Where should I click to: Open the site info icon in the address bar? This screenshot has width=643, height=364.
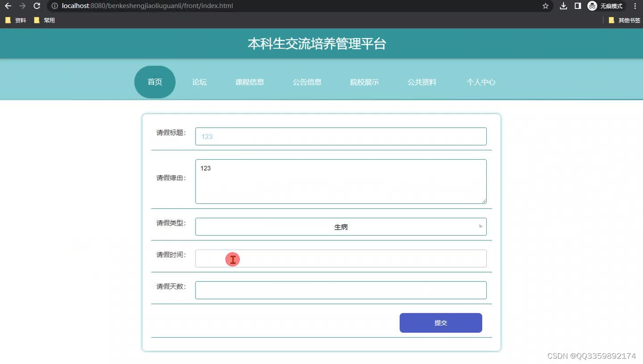point(54,6)
